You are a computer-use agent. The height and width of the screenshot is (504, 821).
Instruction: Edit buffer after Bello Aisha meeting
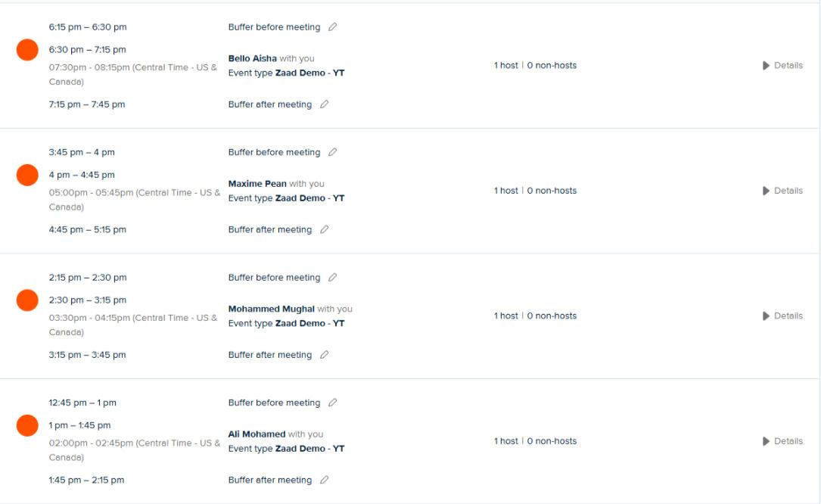point(324,104)
